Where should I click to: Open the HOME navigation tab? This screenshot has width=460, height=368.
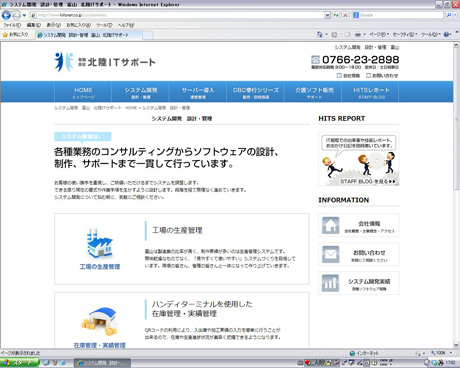click(83, 92)
